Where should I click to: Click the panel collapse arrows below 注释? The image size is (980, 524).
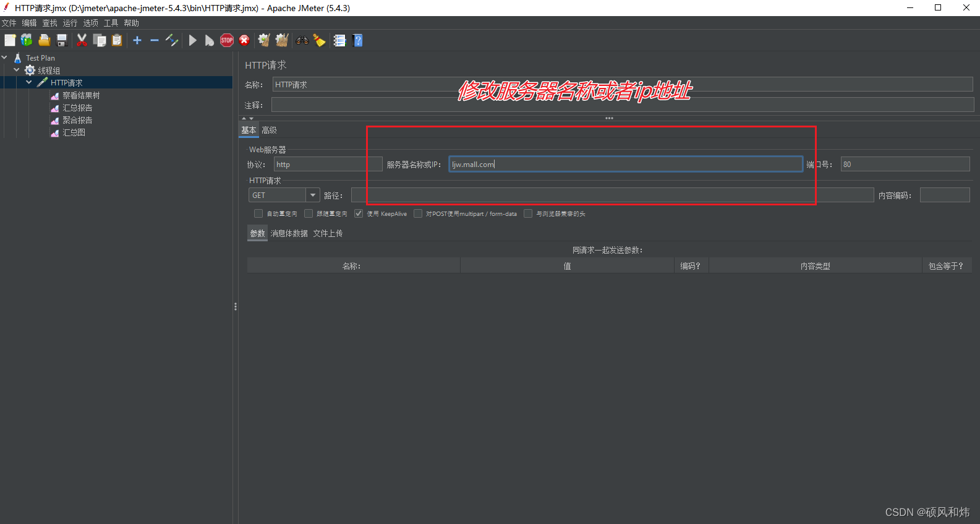tap(247, 118)
